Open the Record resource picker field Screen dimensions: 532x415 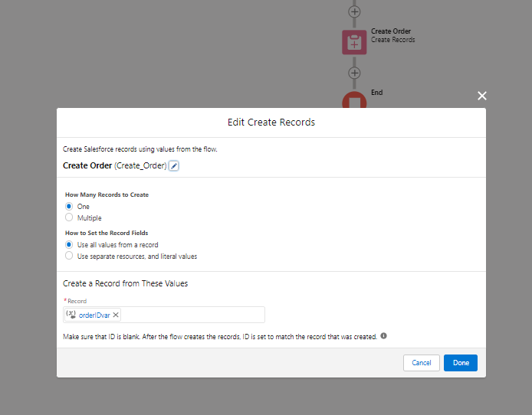pyautogui.click(x=192, y=315)
